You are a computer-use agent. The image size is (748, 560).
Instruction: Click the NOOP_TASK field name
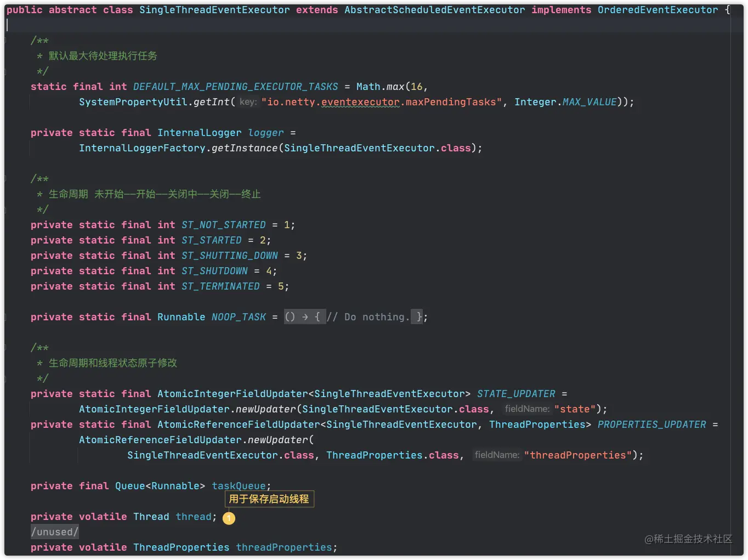(239, 317)
